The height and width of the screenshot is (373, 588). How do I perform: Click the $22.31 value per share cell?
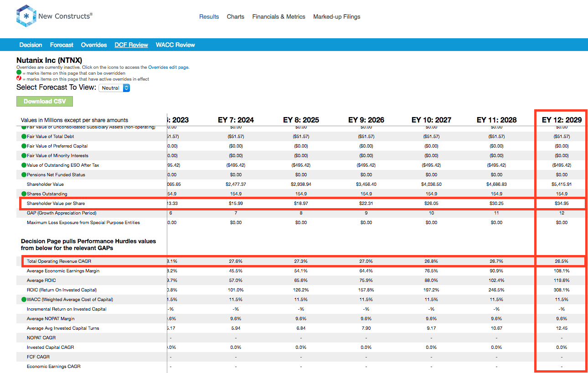click(x=366, y=203)
